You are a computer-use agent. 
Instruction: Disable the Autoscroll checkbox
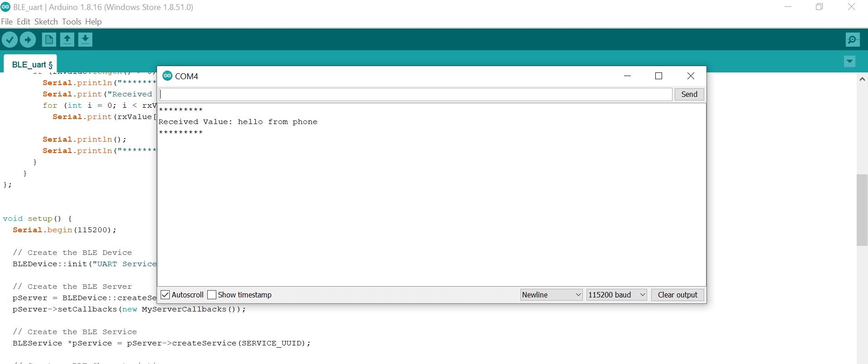[166, 295]
